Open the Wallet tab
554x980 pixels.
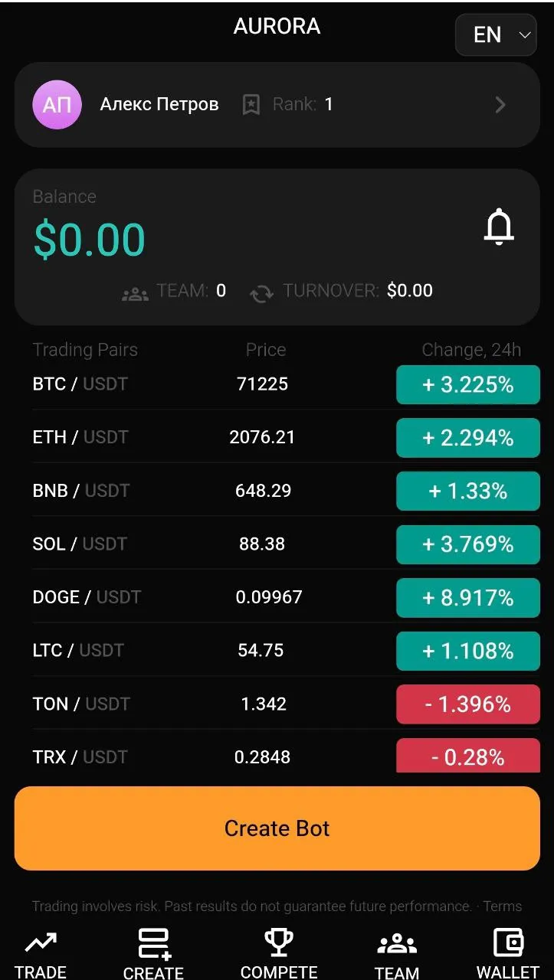point(508,953)
